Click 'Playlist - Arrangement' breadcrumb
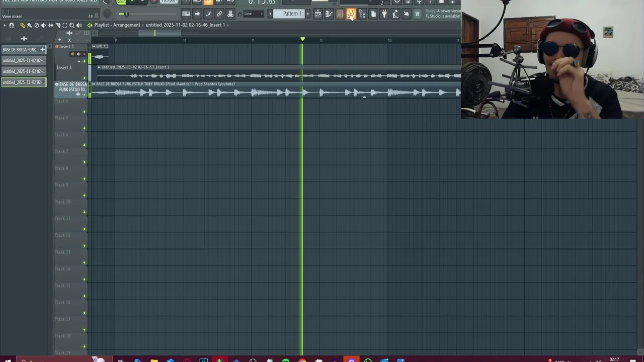Viewport: 644px width, 362px height. pos(117,25)
